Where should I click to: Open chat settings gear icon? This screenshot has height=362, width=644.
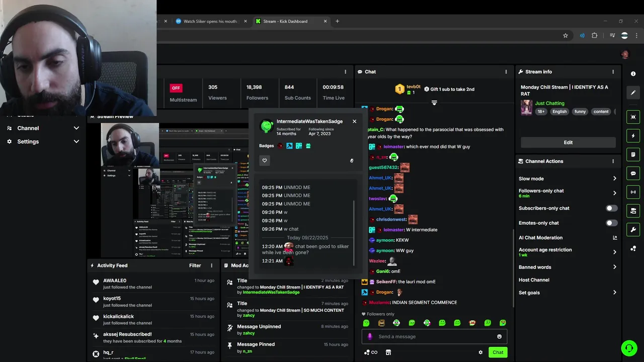(480, 352)
